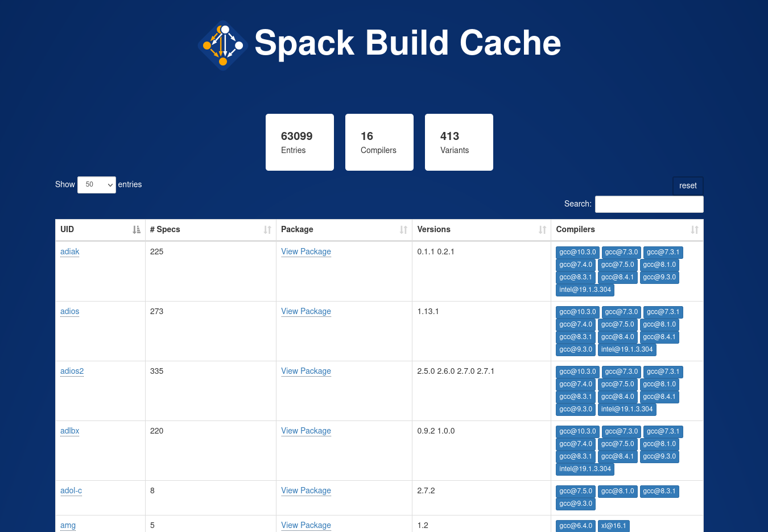Click View Package for adios2 row
The width and height of the screenshot is (768, 532).
pyautogui.click(x=306, y=371)
